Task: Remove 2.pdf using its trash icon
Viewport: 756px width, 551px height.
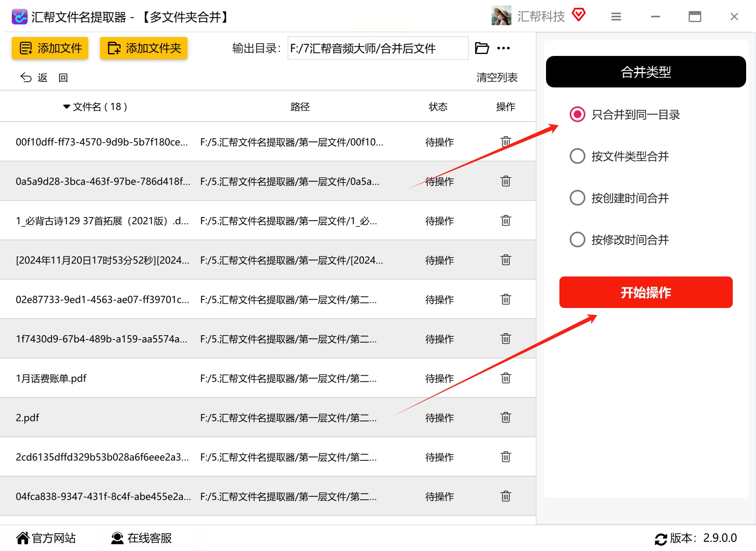Action: pos(506,417)
